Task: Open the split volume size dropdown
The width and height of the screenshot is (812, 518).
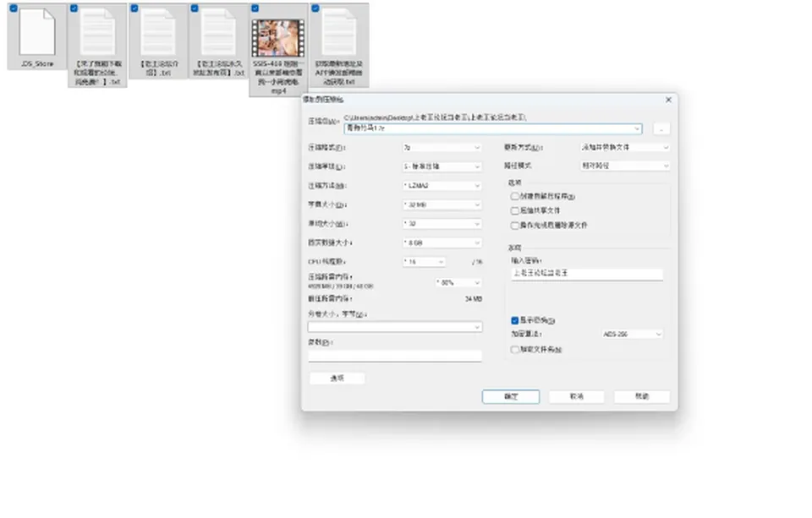Action: [395, 327]
